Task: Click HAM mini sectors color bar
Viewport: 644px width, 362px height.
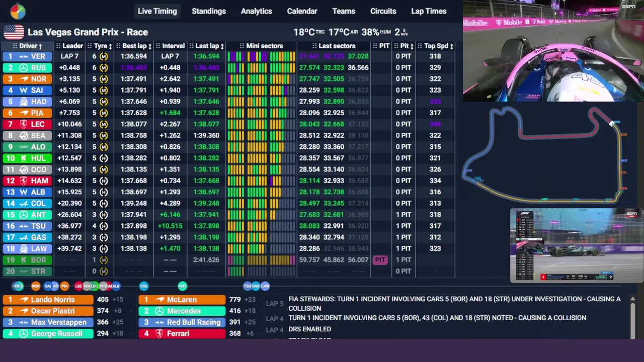Action: [x=261, y=181]
